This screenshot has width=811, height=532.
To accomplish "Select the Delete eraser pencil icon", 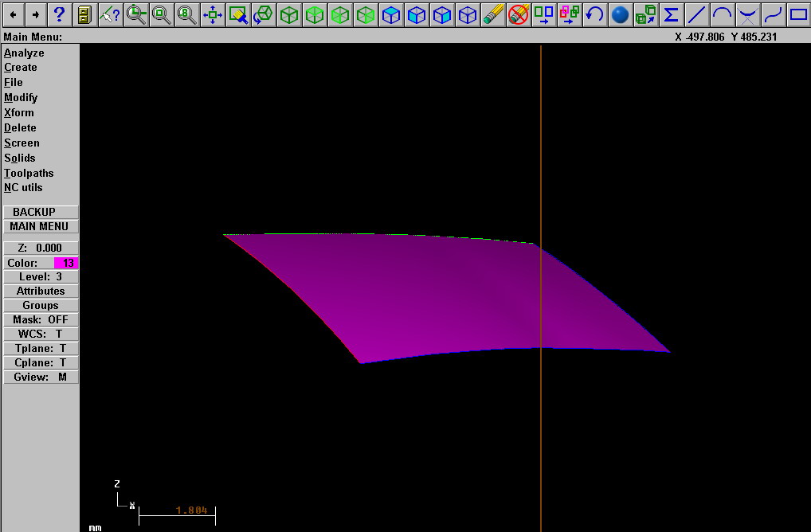I will point(493,15).
